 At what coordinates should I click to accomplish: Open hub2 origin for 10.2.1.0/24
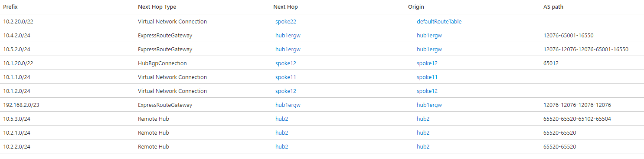(x=423, y=132)
